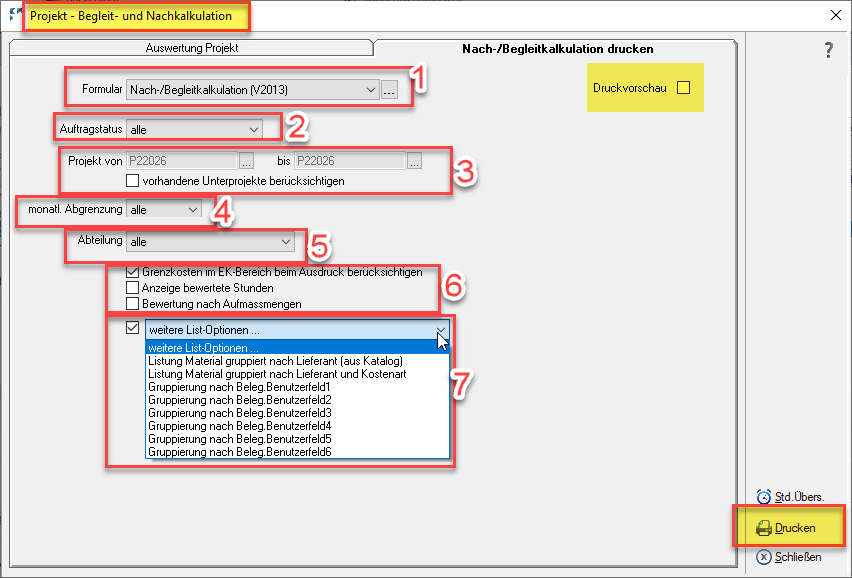The width and height of the screenshot is (852, 578).
Task: Click the Projekt von input field
Action: pyautogui.click(x=181, y=160)
